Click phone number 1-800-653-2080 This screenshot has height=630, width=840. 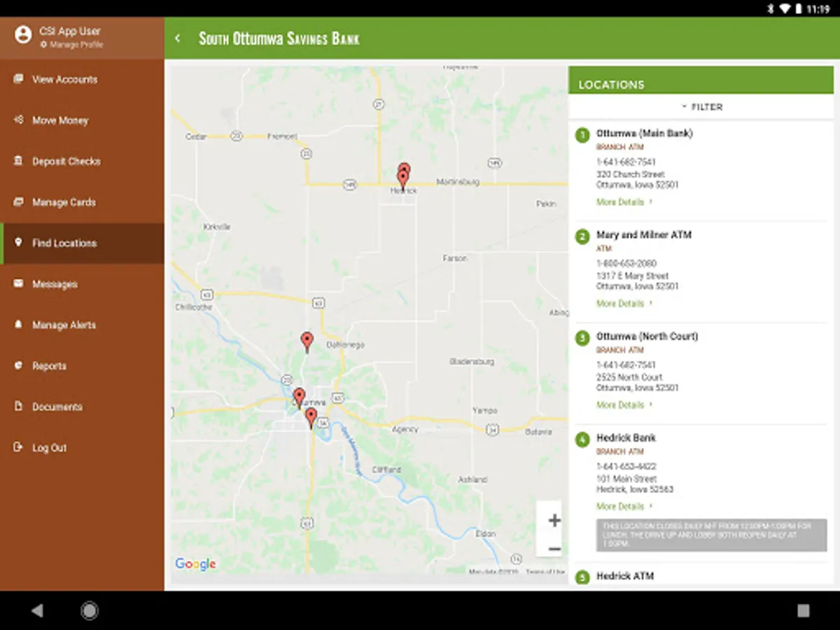(x=626, y=264)
